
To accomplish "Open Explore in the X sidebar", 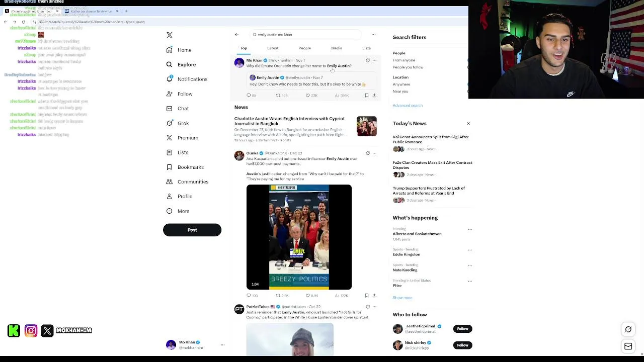I will coord(181,64).
